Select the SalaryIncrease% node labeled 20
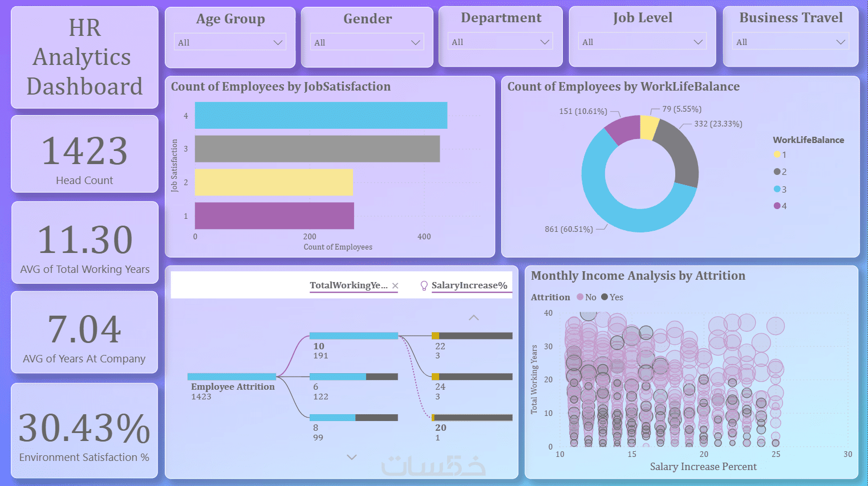This screenshot has height=486, width=868. tap(472, 418)
